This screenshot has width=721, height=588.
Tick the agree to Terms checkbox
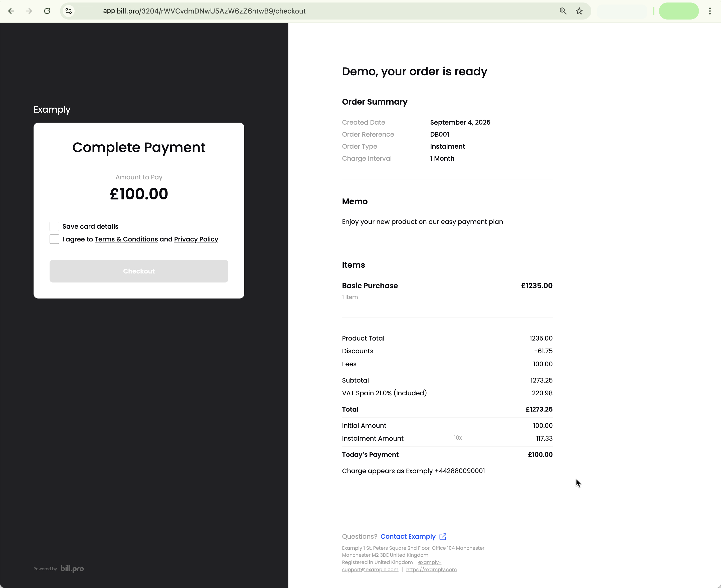54,239
